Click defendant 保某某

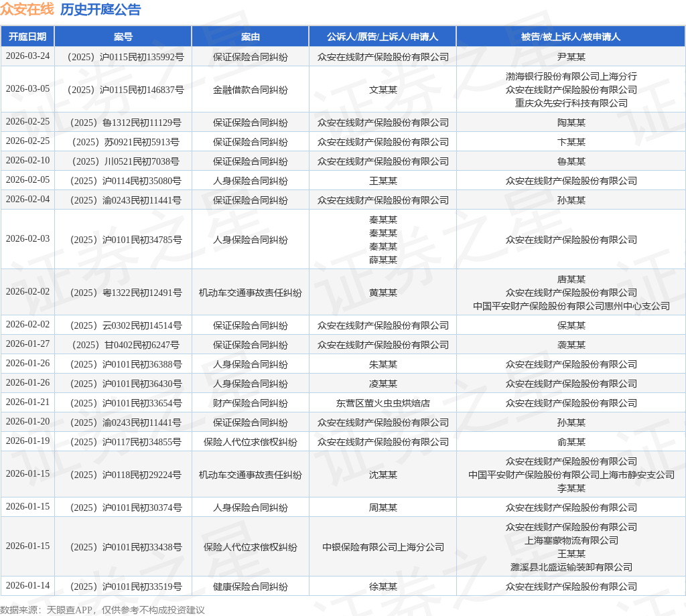[x=571, y=325]
